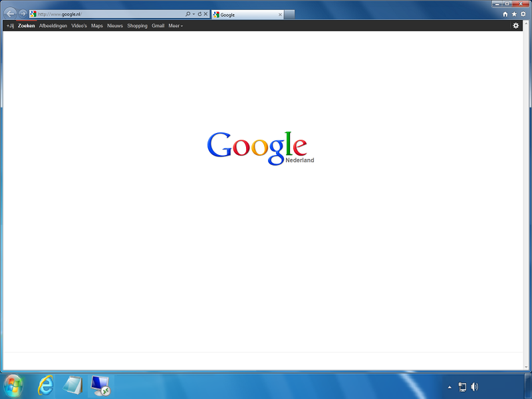This screenshot has width=532, height=399.
Task: Open Afbeeldingen in Google bar
Action: (53, 26)
